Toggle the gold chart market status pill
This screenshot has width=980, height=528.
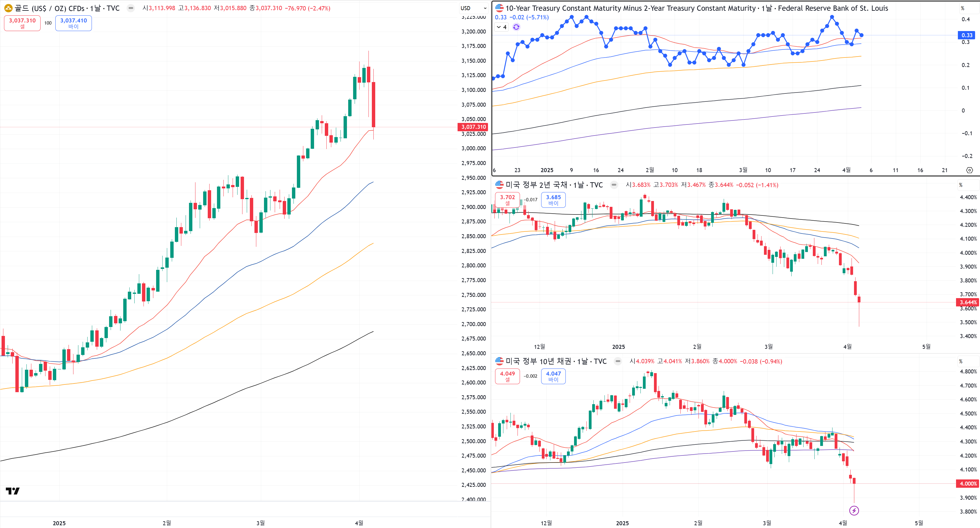131,8
